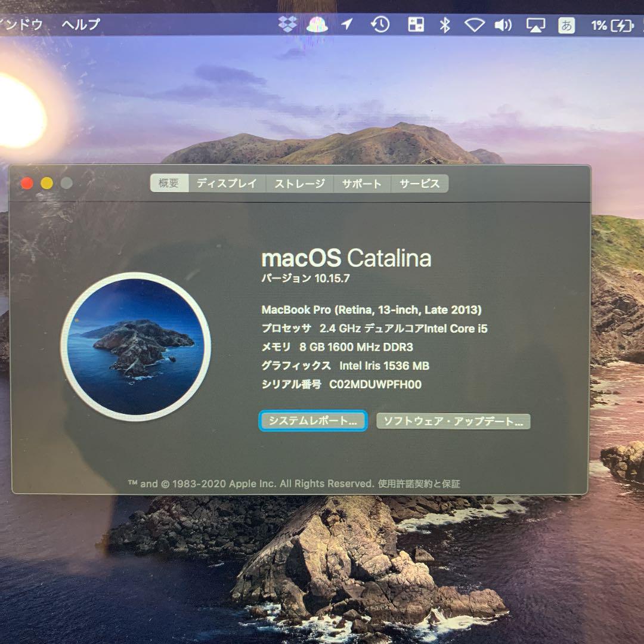Image resolution: width=644 pixels, height=644 pixels.
Task: Open the volume control in menu bar
Action: point(503,25)
